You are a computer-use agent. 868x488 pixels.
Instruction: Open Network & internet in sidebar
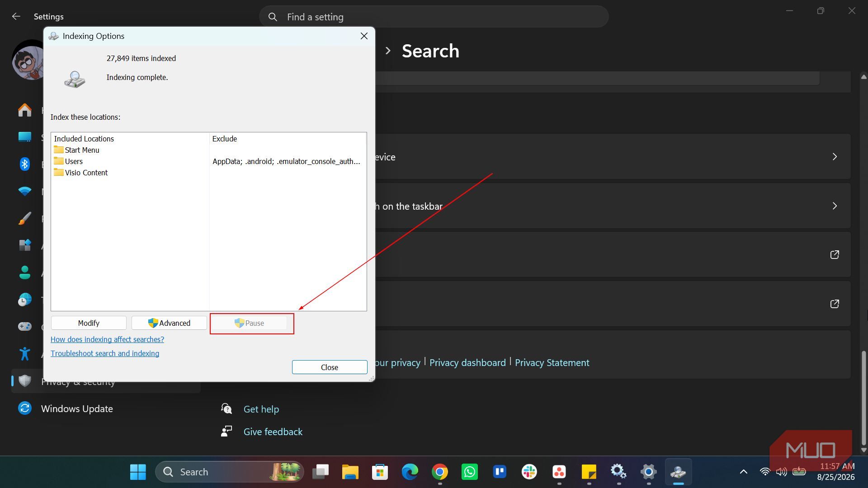tap(25, 191)
